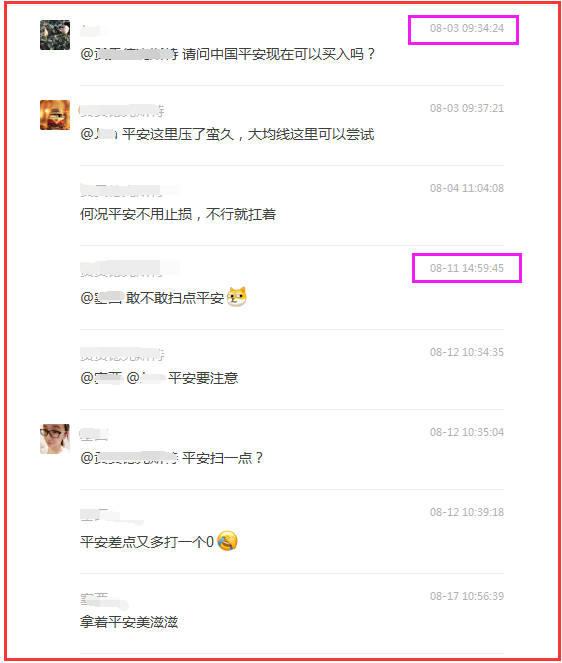This screenshot has width=562, height=663.
Task: Open profile of woman with glasses avatar
Action: click(x=55, y=439)
